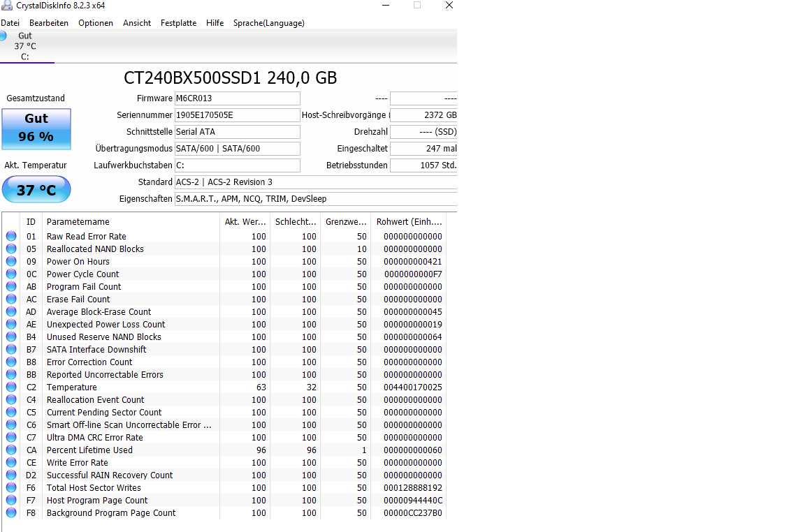Screen dimensions: 805x532
Task: Click the status orb for Smart Off-line Scan Uncorrectable
Action: click(x=11, y=424)
